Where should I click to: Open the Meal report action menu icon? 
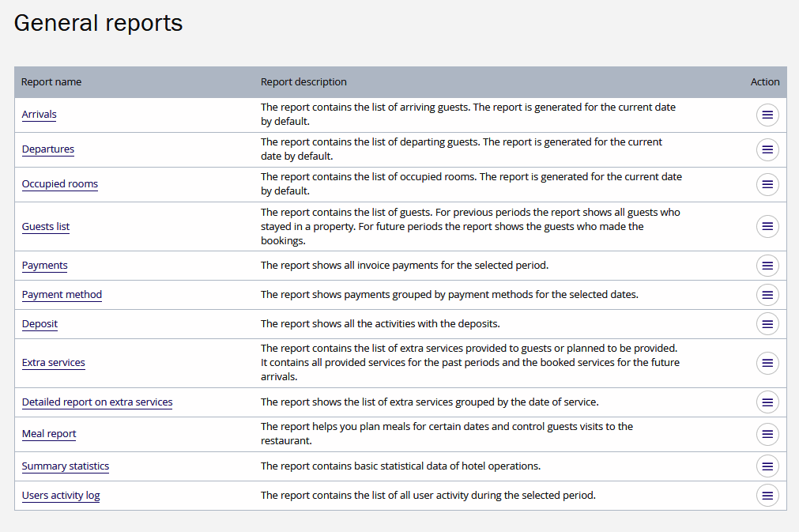(x=767, y=434)
